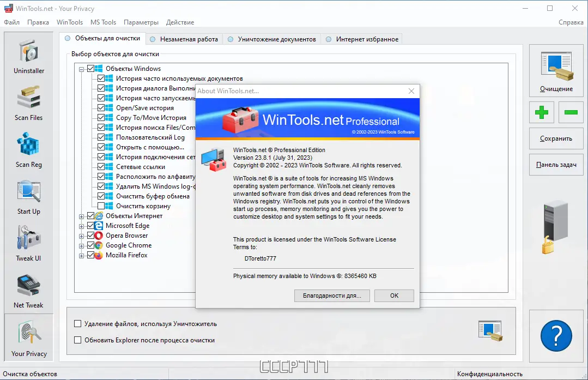Screen dimensions: 588x380
Task: Click the Благодарности для... button
Action: pyautogui.click(x=332, y=295)
